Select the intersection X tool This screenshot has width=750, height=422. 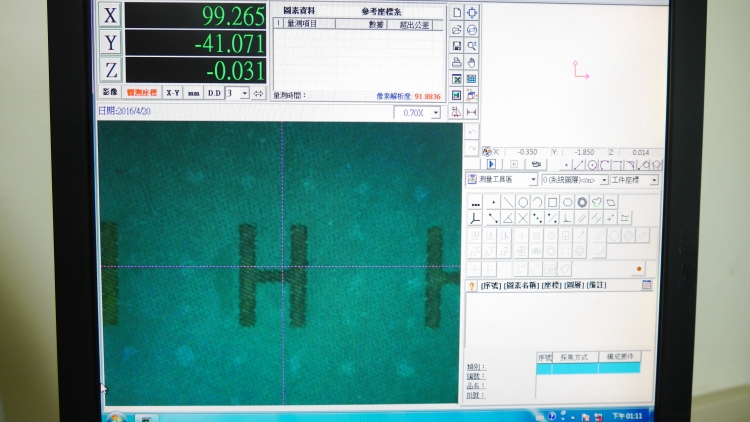[x=522, y=219]
